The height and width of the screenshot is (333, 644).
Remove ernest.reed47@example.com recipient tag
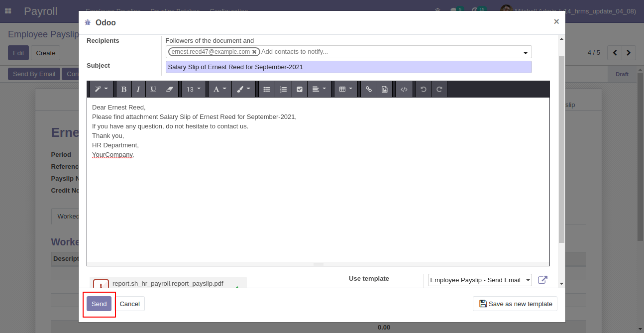pyautogui.click(x=254, y=52)
